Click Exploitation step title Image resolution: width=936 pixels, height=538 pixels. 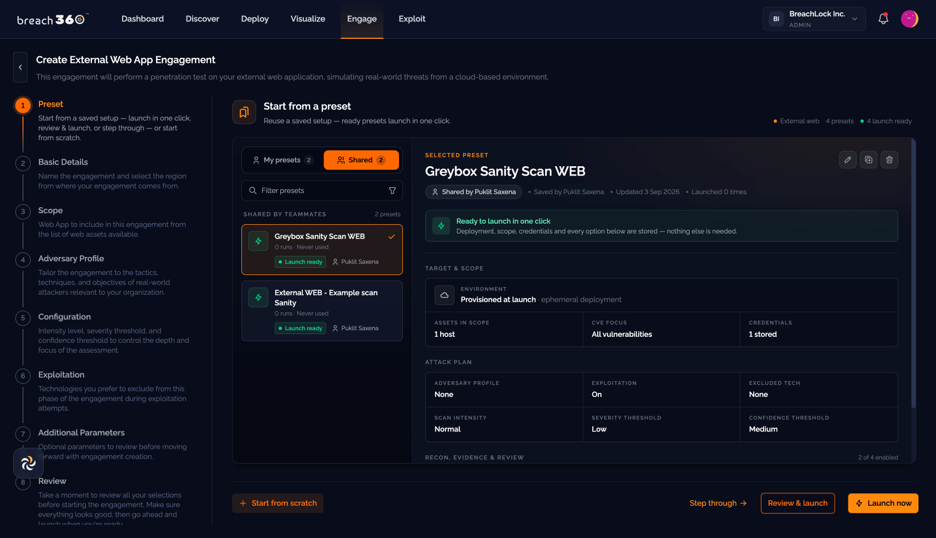tap(61, 375)
